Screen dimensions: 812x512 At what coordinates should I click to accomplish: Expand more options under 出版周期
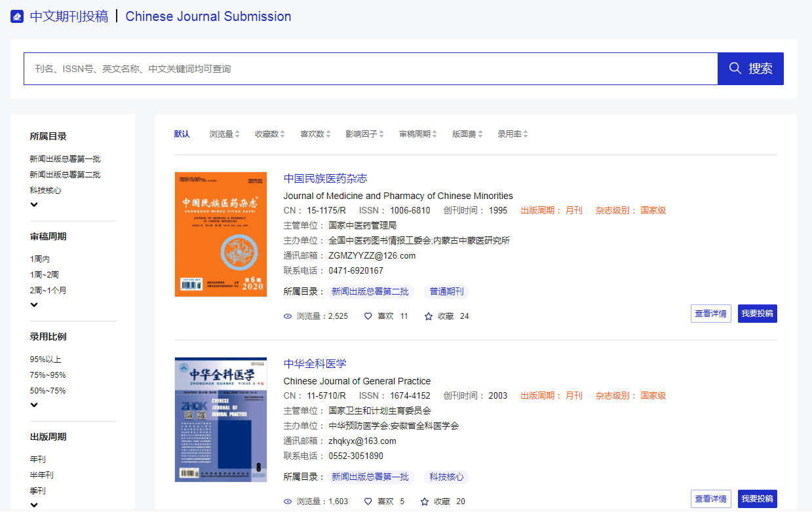point(34,505)
